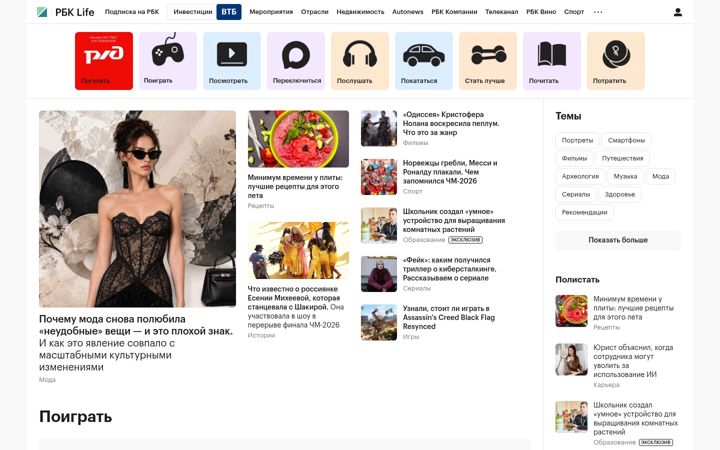Open Подписка на РБК menu item
Viewport: 720px width, 450px height.
pos(132,12)
